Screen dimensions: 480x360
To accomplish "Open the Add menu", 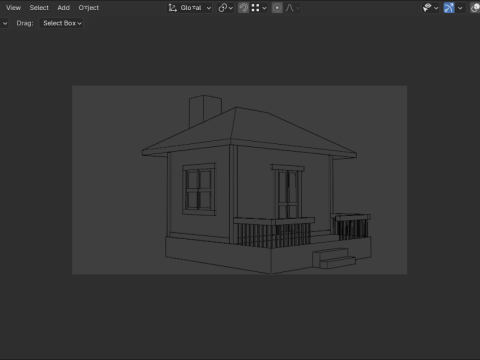I will tap(63, 8).
